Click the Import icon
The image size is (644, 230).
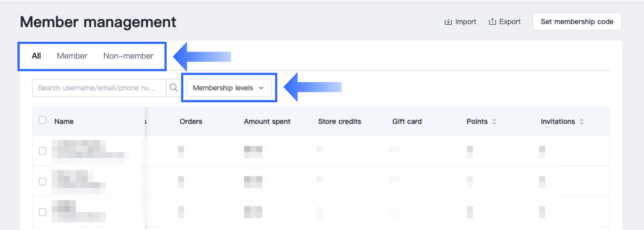click(448, 22)
